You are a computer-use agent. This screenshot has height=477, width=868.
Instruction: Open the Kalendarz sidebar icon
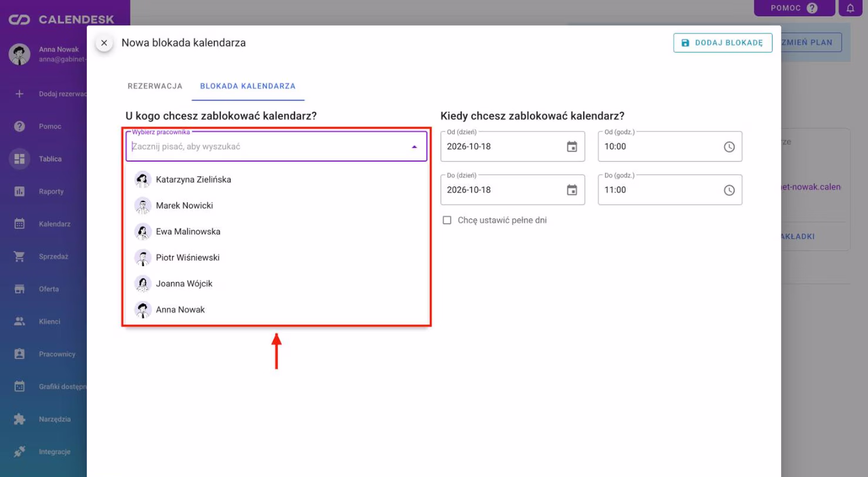point(19,224)
